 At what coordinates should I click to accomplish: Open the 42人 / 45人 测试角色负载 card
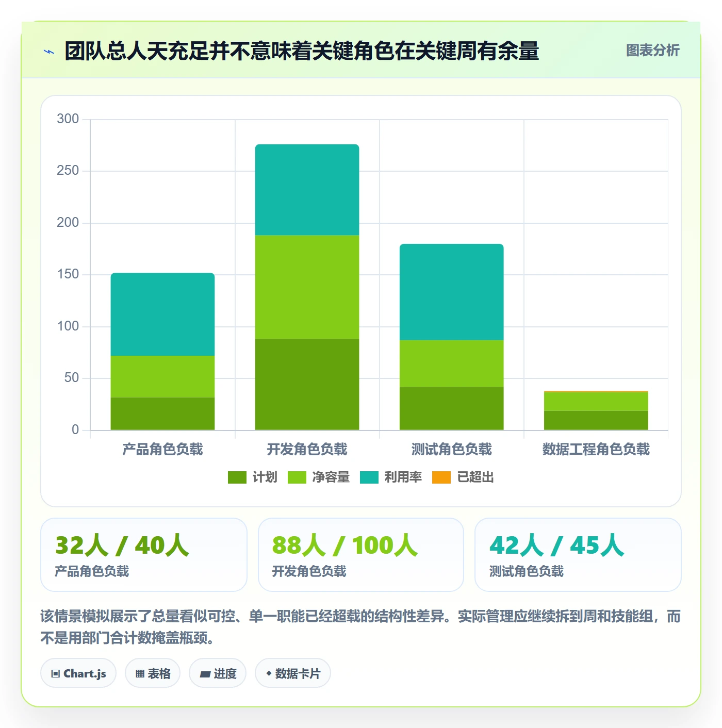578,555
